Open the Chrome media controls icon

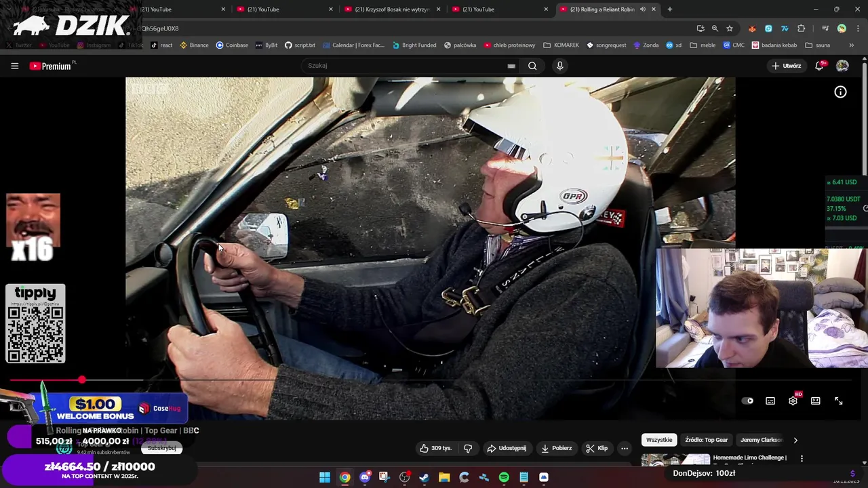825,28
